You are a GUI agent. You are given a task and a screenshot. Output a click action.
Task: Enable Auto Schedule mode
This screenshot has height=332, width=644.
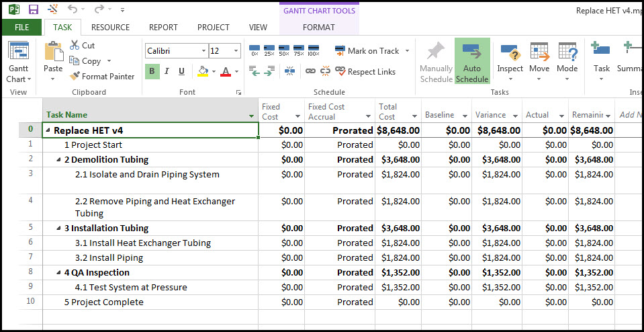click(472, 60)
